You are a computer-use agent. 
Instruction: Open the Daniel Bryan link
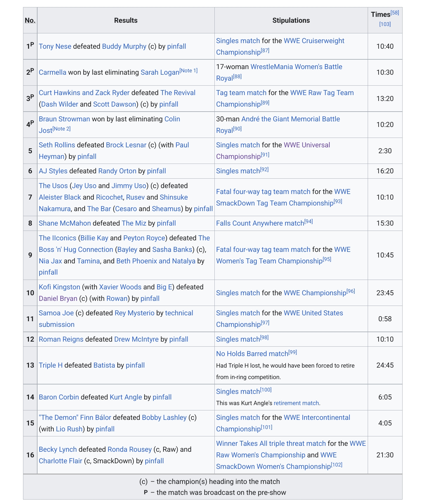point(58,299)
